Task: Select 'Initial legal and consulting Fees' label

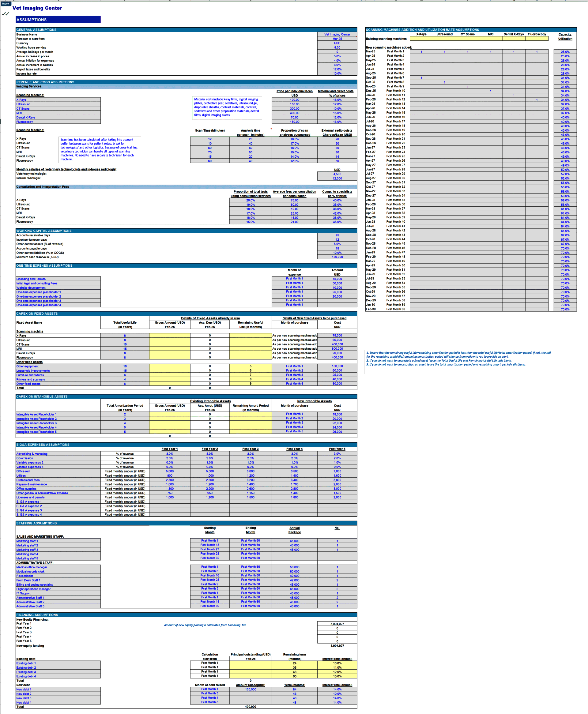Action: pyautogui.click(x=58, y=284)
